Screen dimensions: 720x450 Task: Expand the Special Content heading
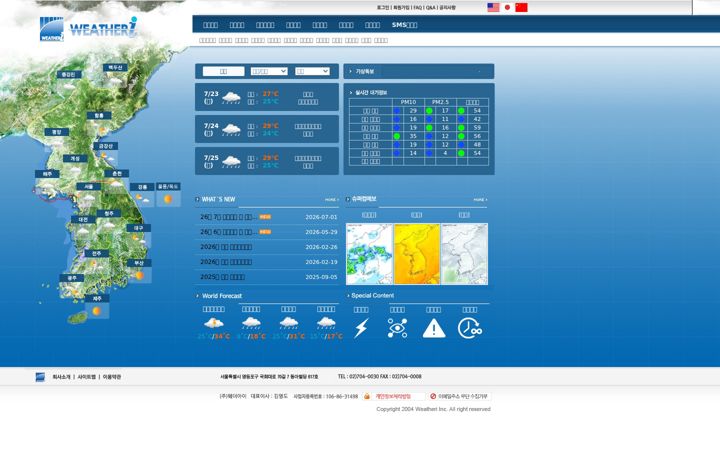click(370, 296)
